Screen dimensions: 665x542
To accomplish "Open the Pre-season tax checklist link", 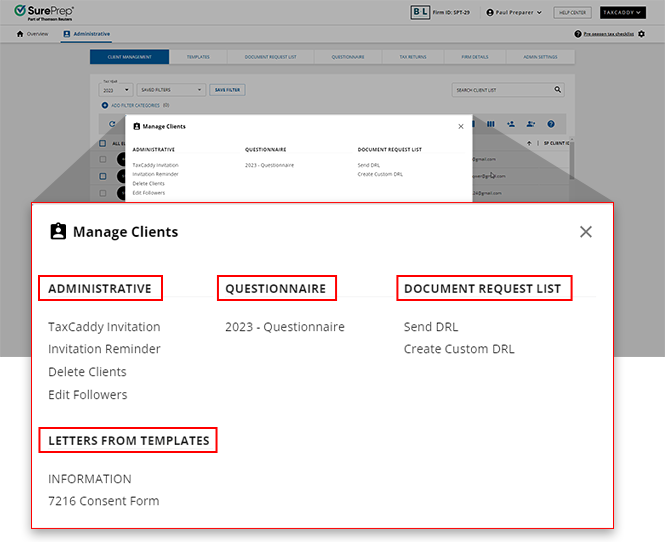I will pos(603,34).
